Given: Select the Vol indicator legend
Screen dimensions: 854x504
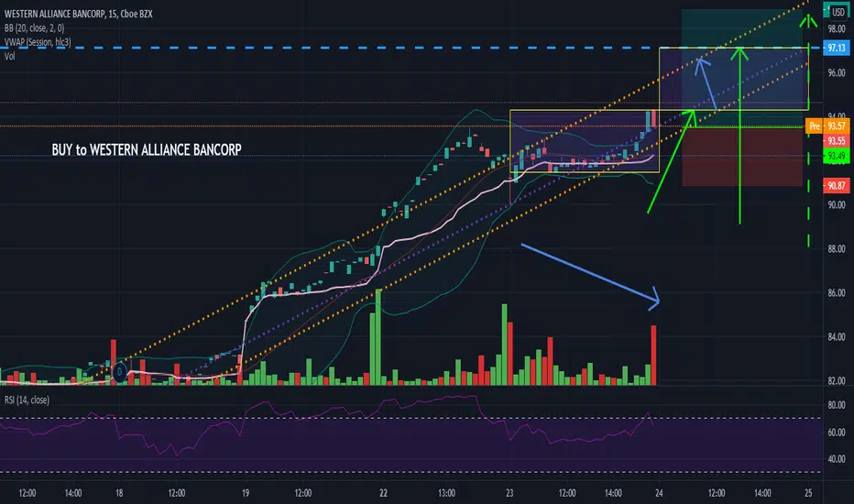Looking at the screenshot, I should coord(10,56).
